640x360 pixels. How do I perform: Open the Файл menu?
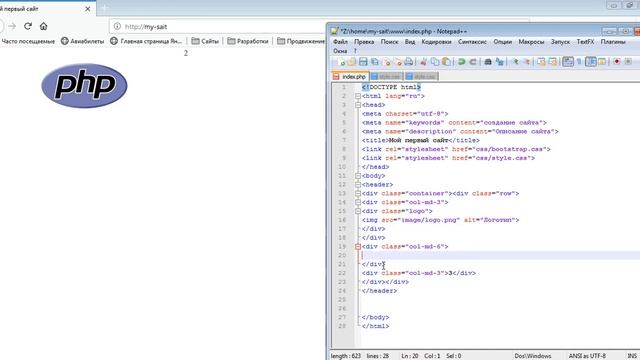340,42
